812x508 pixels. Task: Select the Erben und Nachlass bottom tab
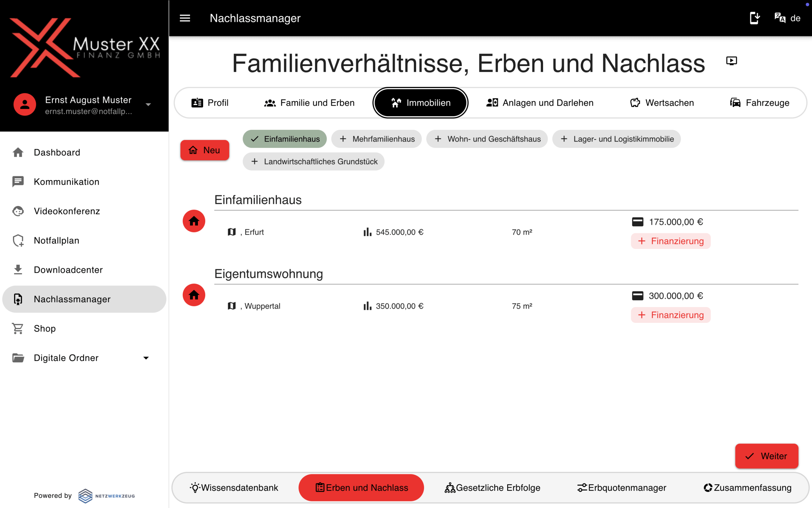(361, 487)
